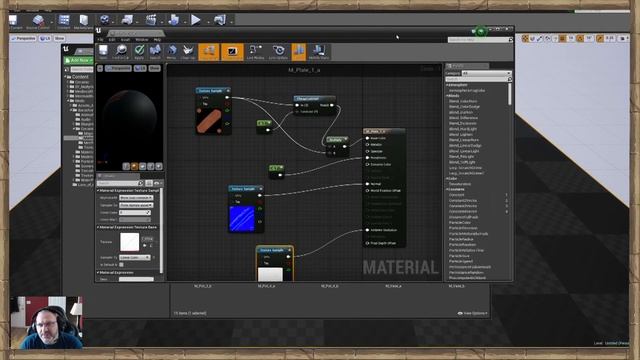Toggle the Connectors toolbar button
This screenshot has width=640, height=360.
click(x=209, y=52)
